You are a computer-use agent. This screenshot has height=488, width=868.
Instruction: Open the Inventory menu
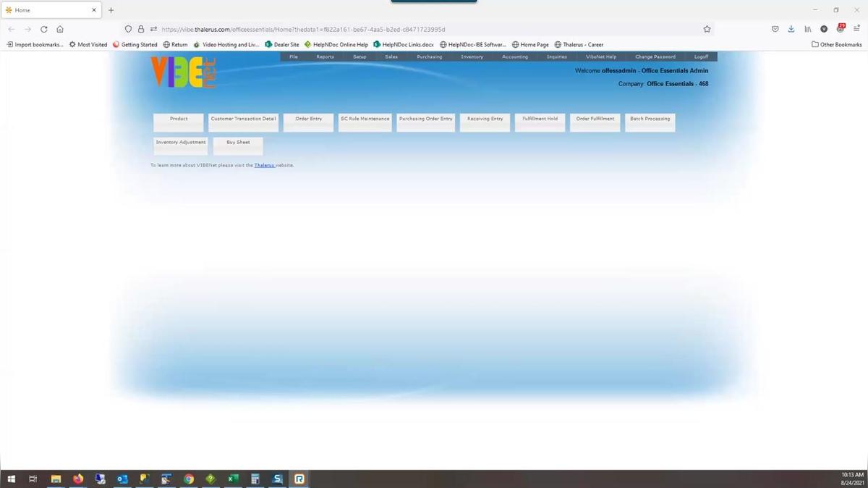(472, 56)
